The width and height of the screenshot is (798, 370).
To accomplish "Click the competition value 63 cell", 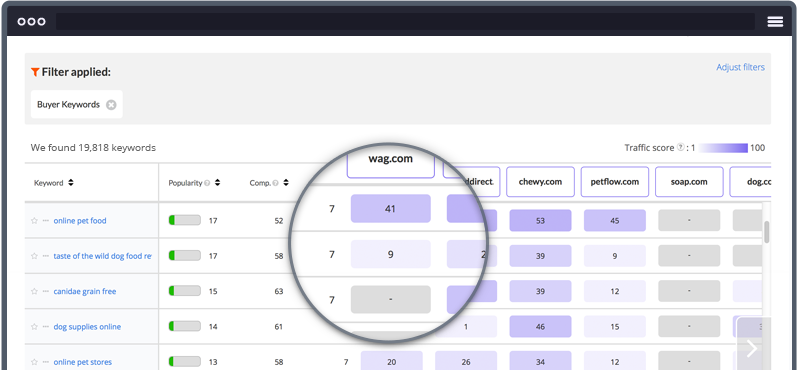I will [x=278, y=292].
